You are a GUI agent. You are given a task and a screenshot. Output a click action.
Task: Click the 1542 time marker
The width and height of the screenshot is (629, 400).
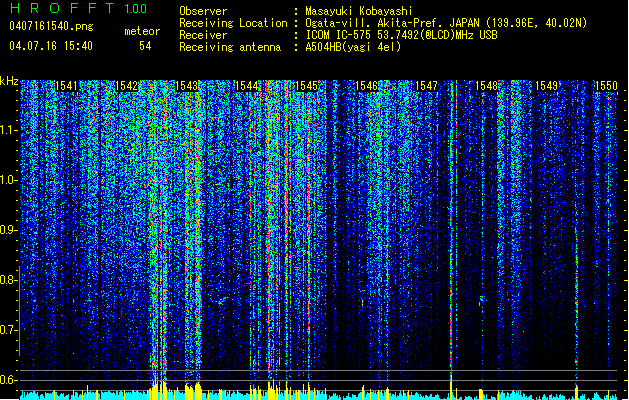[x=126, y=86]
